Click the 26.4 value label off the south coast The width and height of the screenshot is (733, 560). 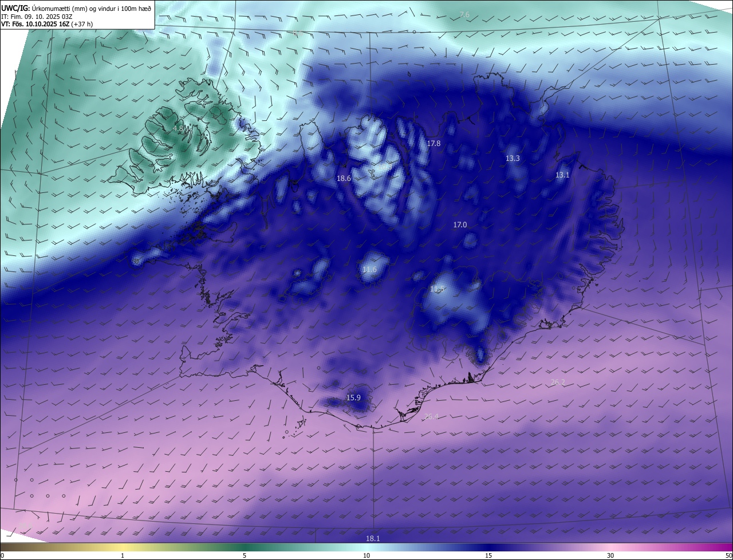tap(431, 416)
